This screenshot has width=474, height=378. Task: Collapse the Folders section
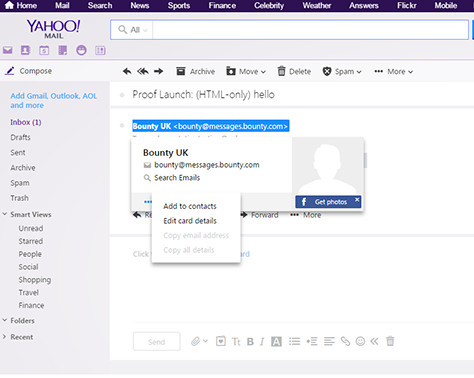(5, 320)
